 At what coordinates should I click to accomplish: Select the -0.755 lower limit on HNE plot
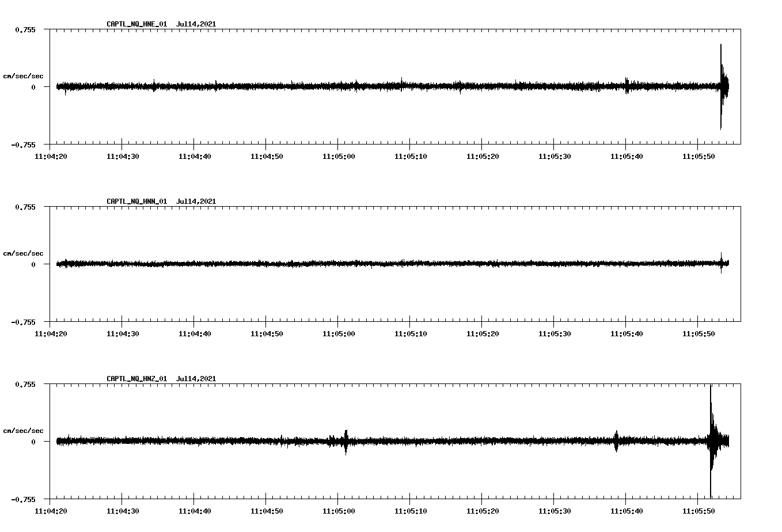coord(23,145)
